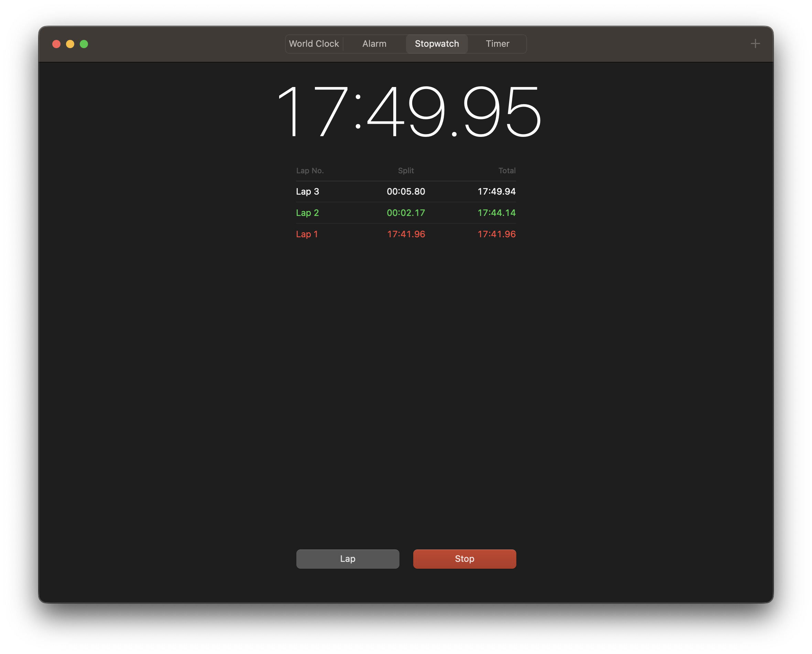This screenshot has width=812, height=654.
Task: Click the Split column header
Action: (406, 170)
